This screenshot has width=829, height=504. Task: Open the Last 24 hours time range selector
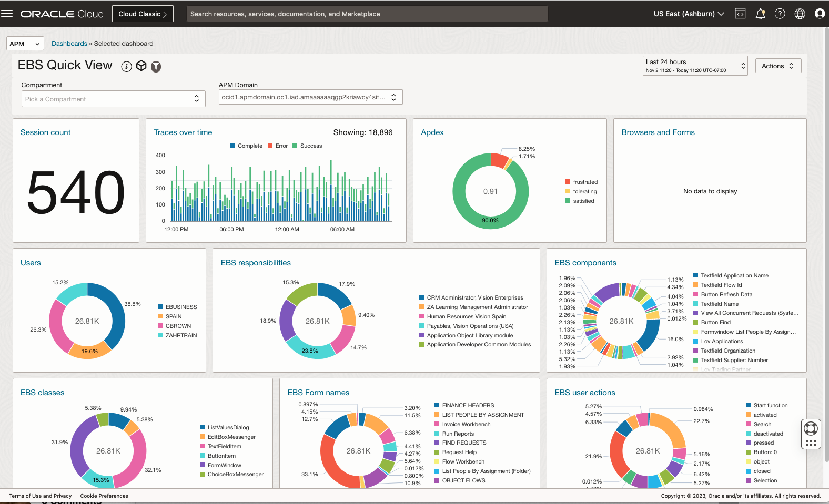point(695,66)
